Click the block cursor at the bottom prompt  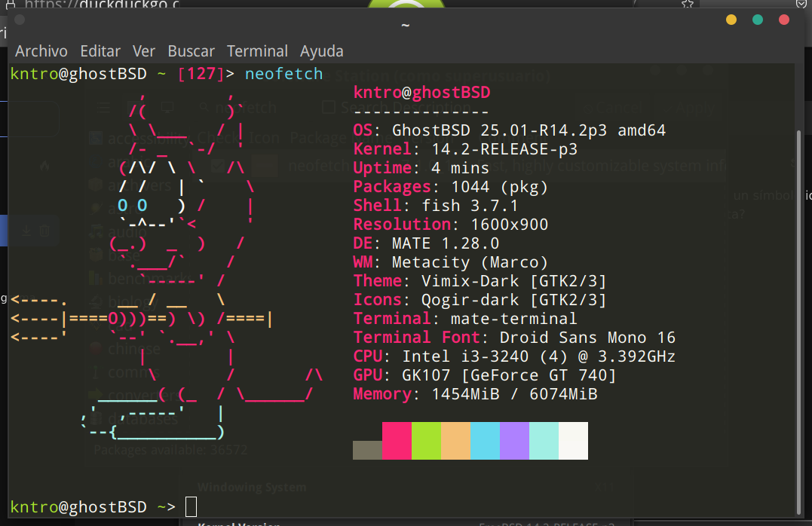[191, 506]
